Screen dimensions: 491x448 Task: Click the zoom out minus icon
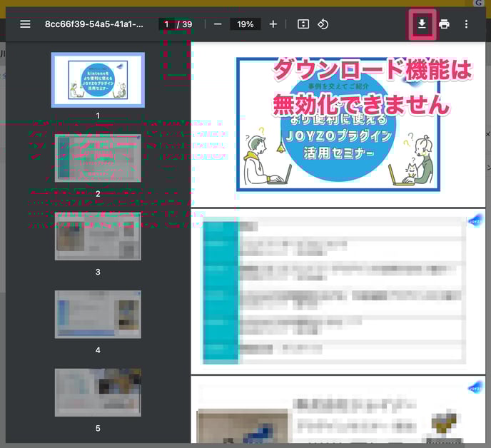click(x=218, y=24)
